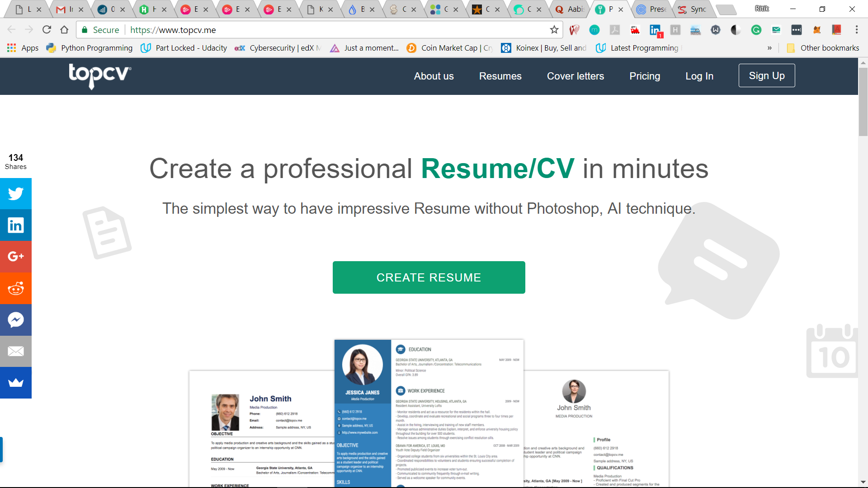Click the crown icon in share sidebar
This screenshot has height=488, width=868.
pos(16,383)
